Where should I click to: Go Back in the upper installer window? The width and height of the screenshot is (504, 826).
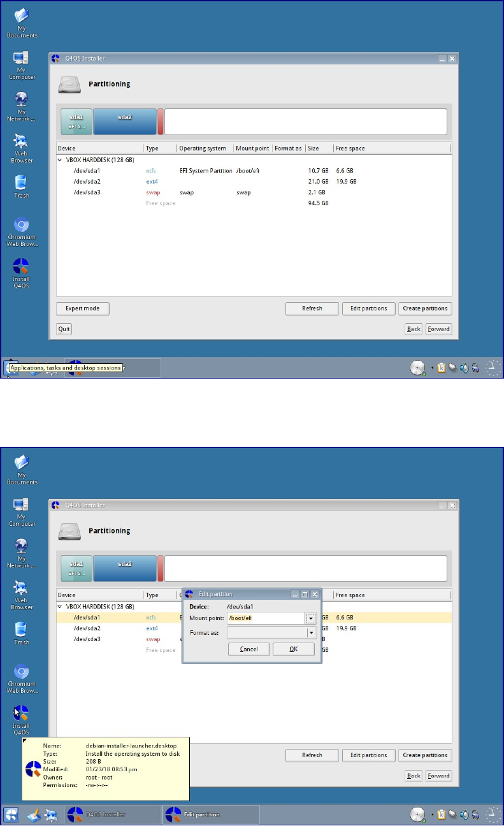[x=414, y=329]
